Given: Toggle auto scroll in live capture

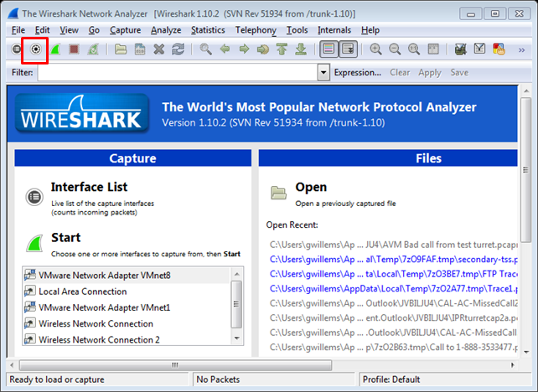Looking at the screenshot, I should [348, 49].
